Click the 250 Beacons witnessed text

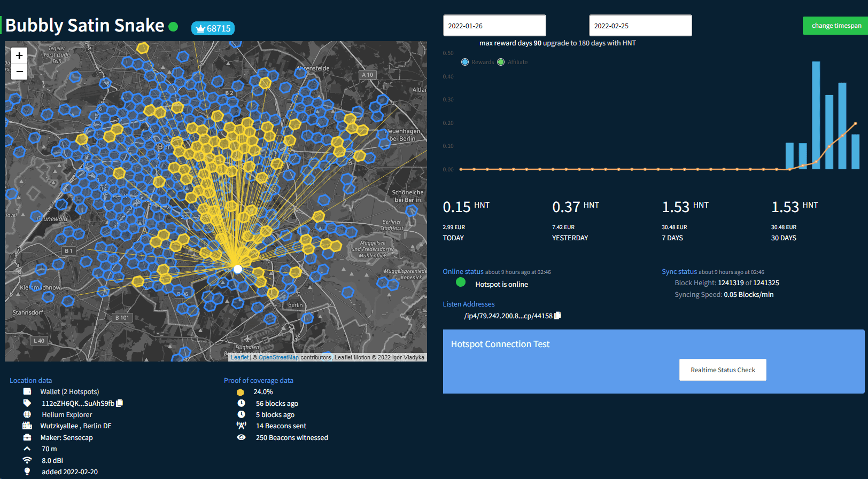pos(292,437)
